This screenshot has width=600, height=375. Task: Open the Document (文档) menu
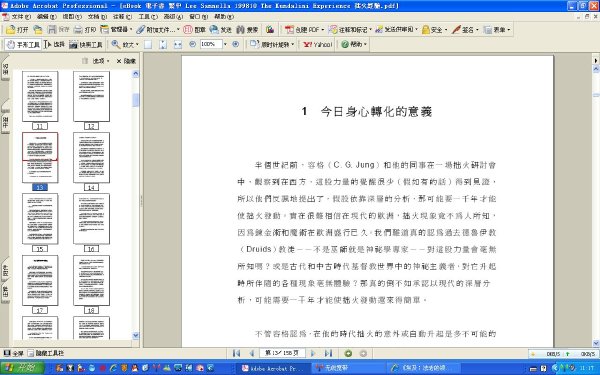point(97,17)
